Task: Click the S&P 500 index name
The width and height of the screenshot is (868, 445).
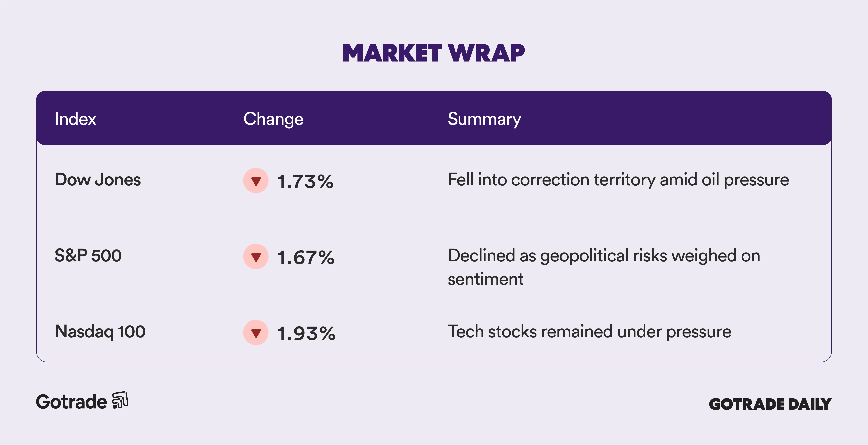Action: pos(88,256)
